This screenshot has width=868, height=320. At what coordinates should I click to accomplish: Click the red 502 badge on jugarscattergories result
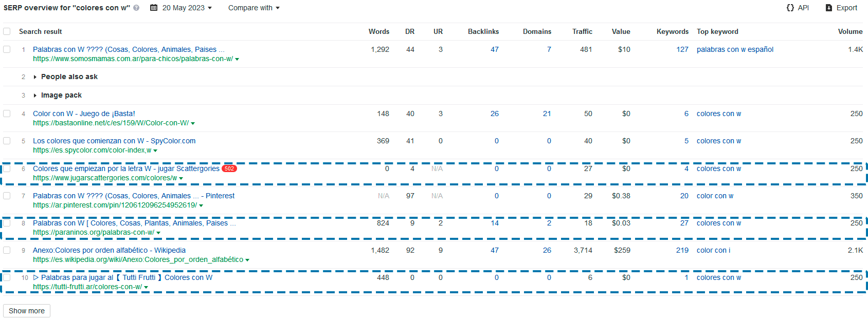[x=229, y=168]
